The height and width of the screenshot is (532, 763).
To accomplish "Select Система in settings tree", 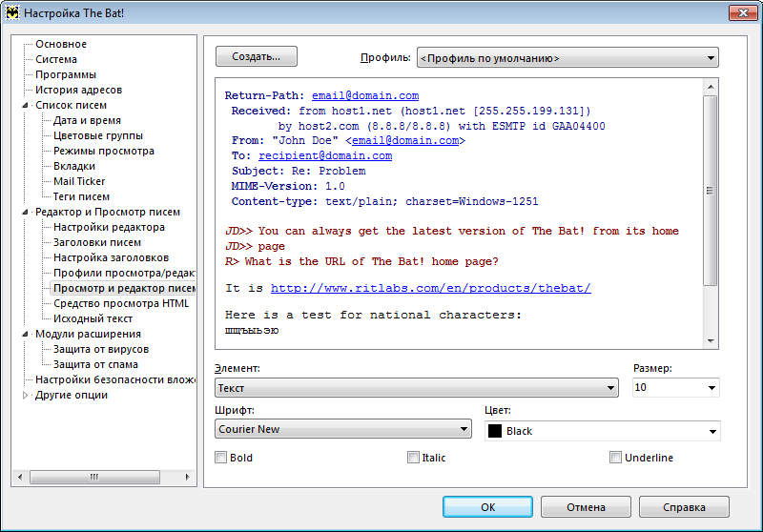I will click(x=56, y=59).
